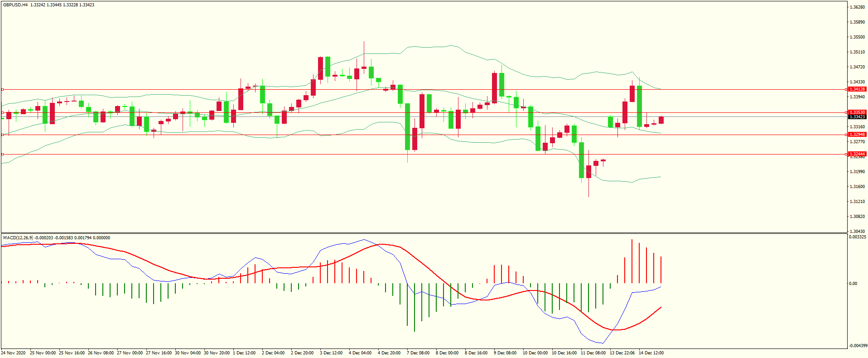The image size is (868, 358).
Task: Click the 30 Nov 04:00 time label
Action: [x=188, y=353]
